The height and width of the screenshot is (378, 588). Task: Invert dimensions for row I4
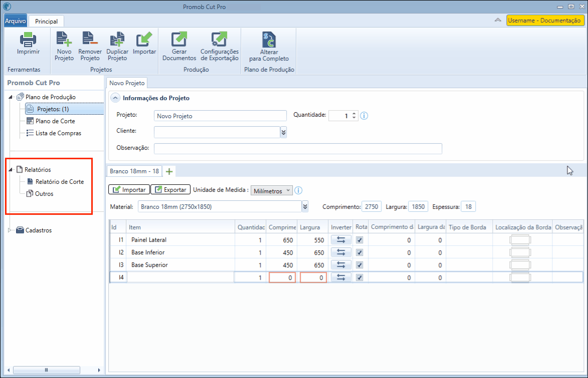pos(341,277)
